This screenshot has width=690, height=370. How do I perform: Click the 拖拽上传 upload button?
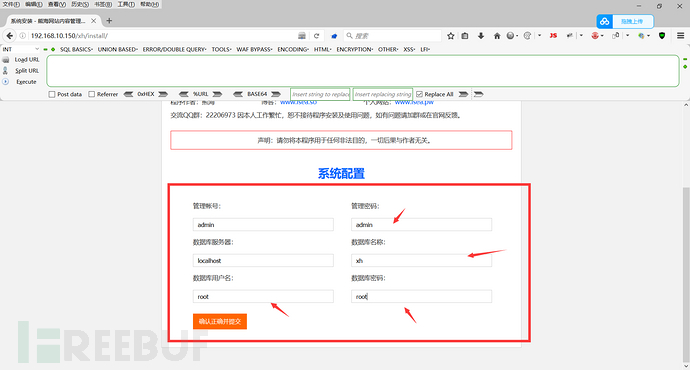(x=632, y=21)
